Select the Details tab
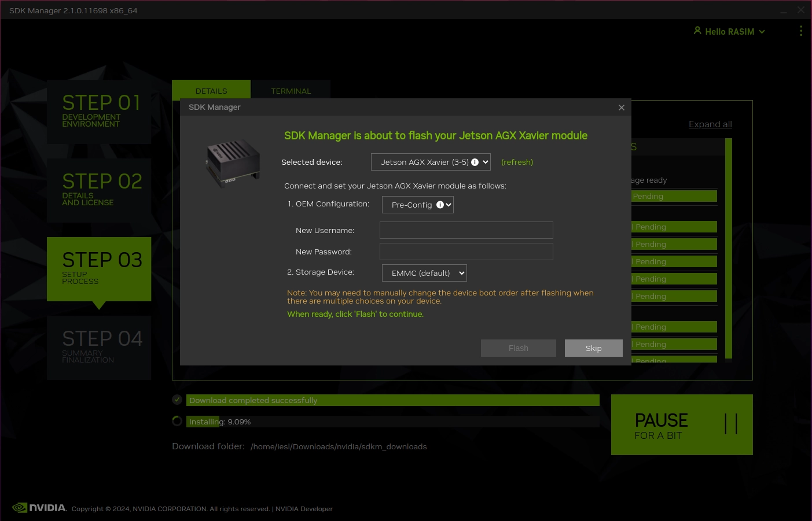812x521 pixels. pyautogui.click(x=211, y=91)
